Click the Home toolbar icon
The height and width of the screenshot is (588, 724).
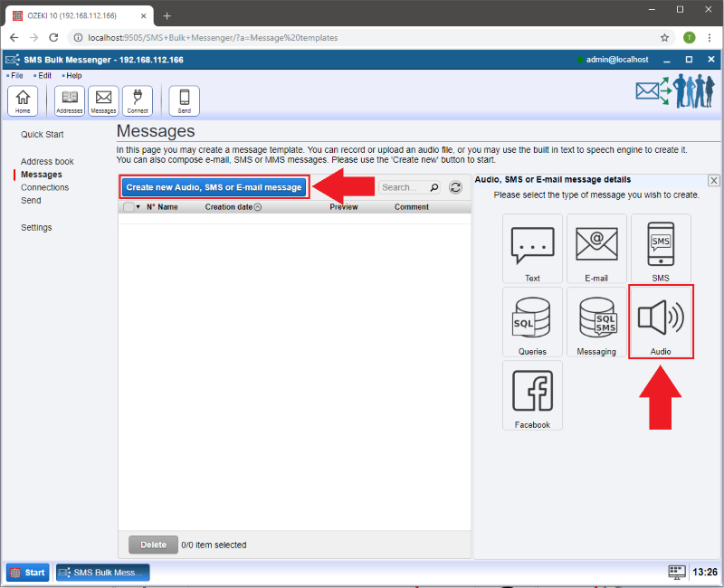(23, 100)
